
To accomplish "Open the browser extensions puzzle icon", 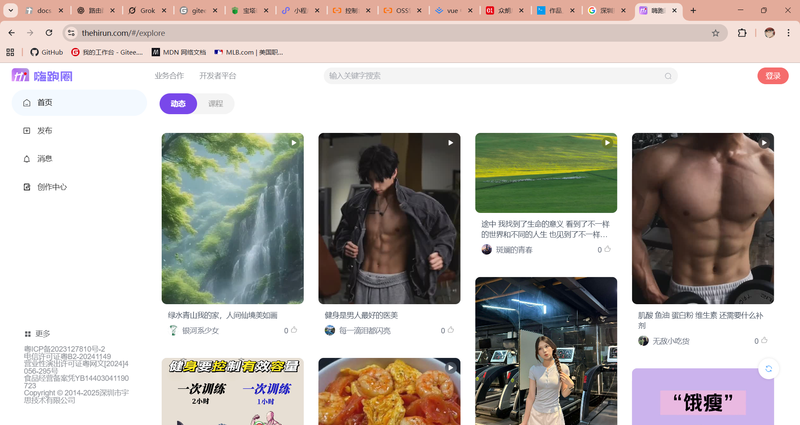I will (742, 33).
